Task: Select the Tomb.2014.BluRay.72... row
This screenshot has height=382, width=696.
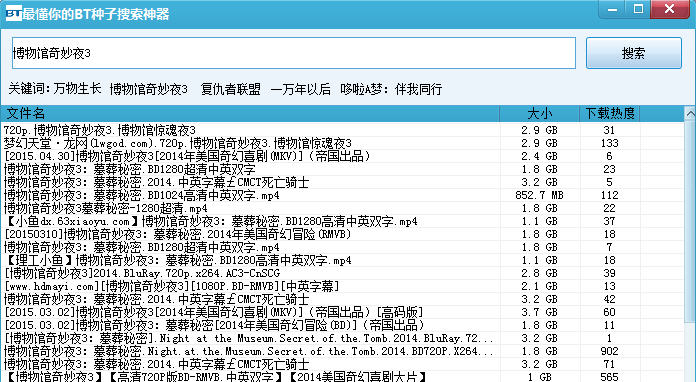Action: click(342, 338)
